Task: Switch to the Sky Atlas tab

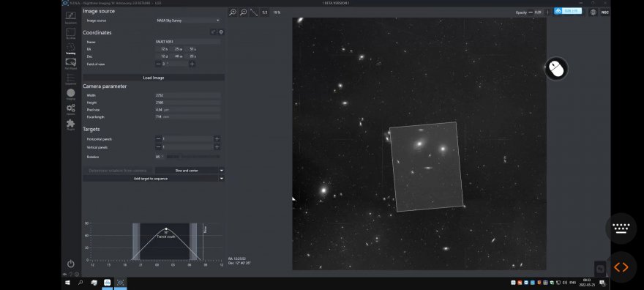Action: click(71, 34)
